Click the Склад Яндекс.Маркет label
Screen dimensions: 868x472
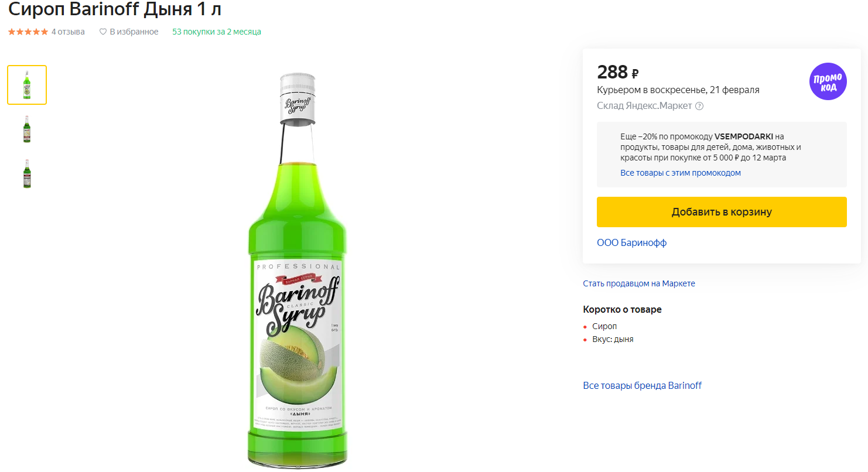pyautogui.click(x=644, y=106)
